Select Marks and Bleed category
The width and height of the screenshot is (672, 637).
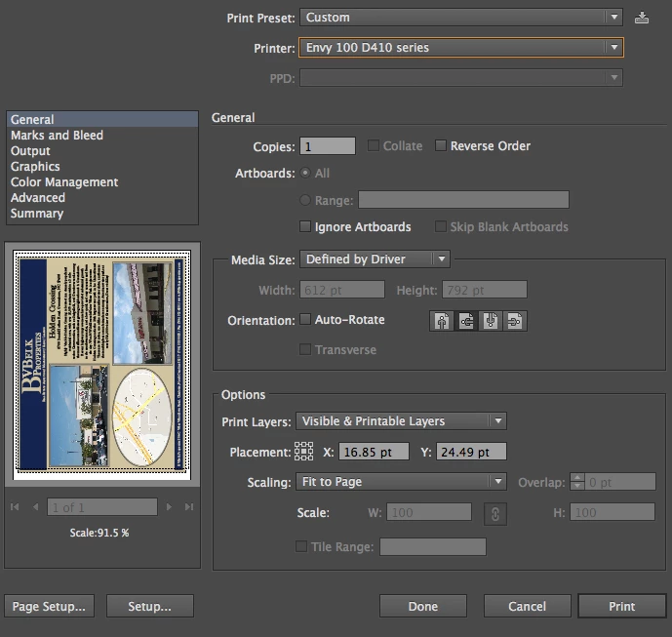[x=102, y=135]
